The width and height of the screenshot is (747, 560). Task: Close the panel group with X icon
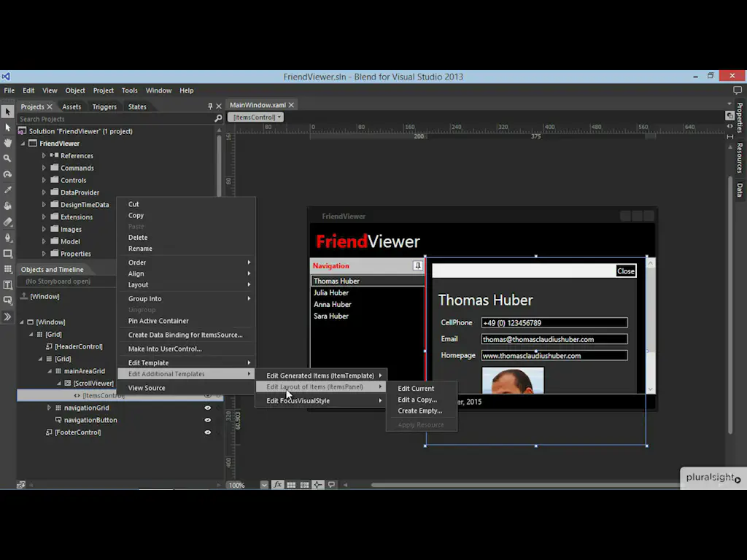pyautogui.click(x=219, y=106)
